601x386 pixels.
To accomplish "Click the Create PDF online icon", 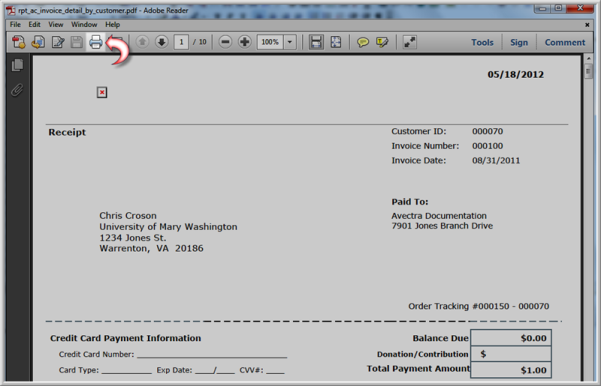I will coord(18,42).
